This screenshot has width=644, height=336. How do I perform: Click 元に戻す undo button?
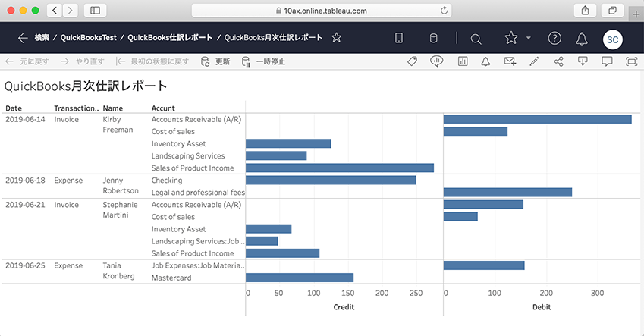tap(27, 61)
